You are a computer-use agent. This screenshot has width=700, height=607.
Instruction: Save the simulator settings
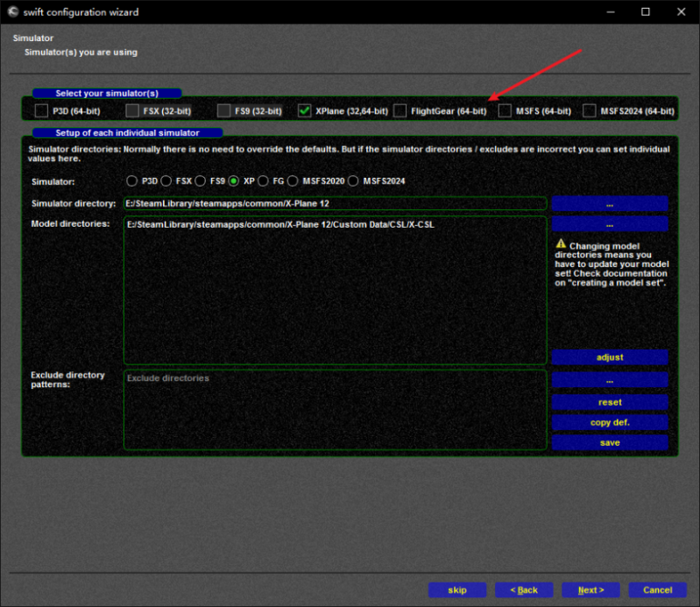[x=609, y=442]
